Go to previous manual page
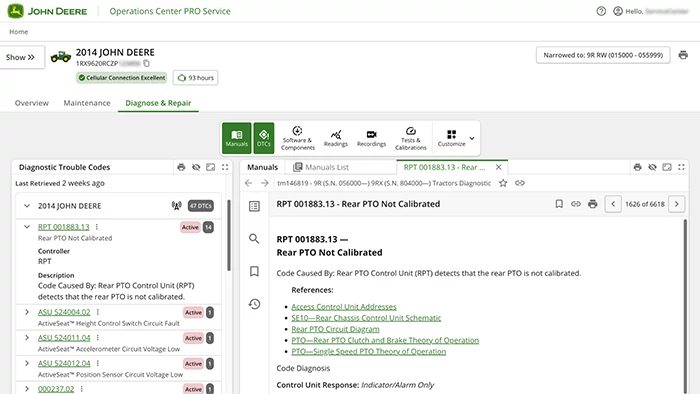Screen dimensions: 700x394 pos(613,204)
